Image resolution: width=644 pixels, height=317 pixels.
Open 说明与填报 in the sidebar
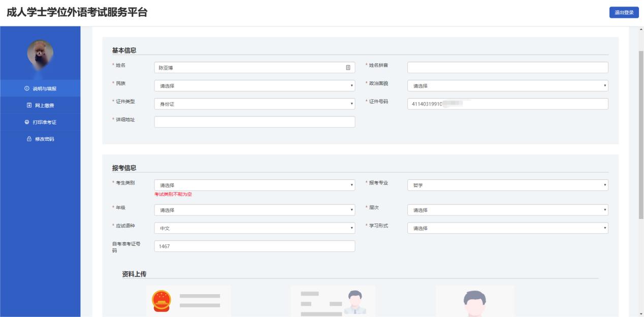tap(40, 88)
